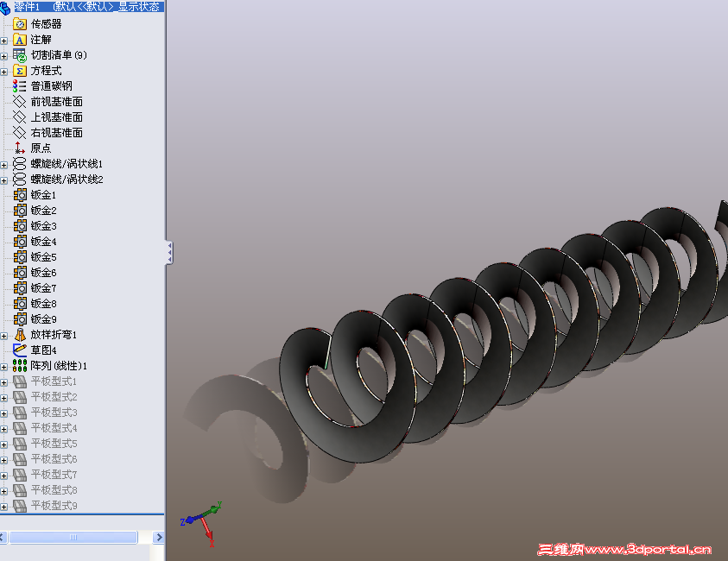Select the 原点 label
Viewport: 728px width, 561px height.
(41, 148)
